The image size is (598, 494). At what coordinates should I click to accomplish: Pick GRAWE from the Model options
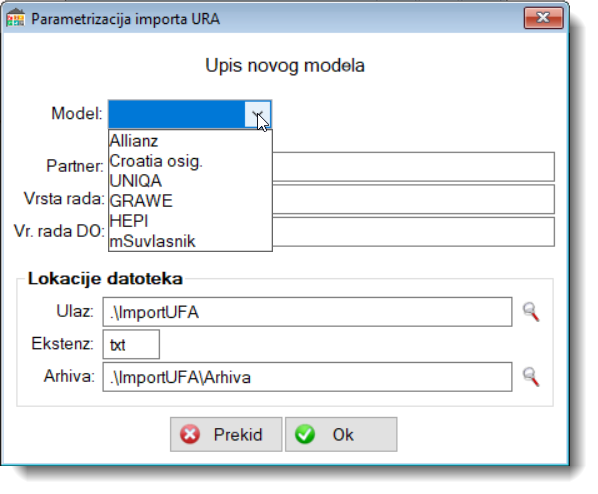point(190,201)
